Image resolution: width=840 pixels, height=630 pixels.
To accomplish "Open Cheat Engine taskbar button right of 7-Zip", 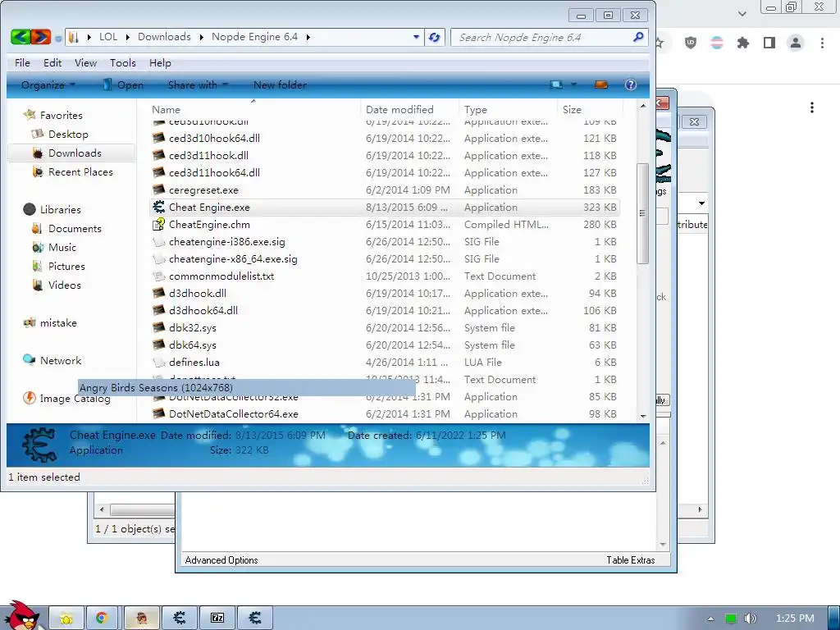I will click(x=255, y=619).
